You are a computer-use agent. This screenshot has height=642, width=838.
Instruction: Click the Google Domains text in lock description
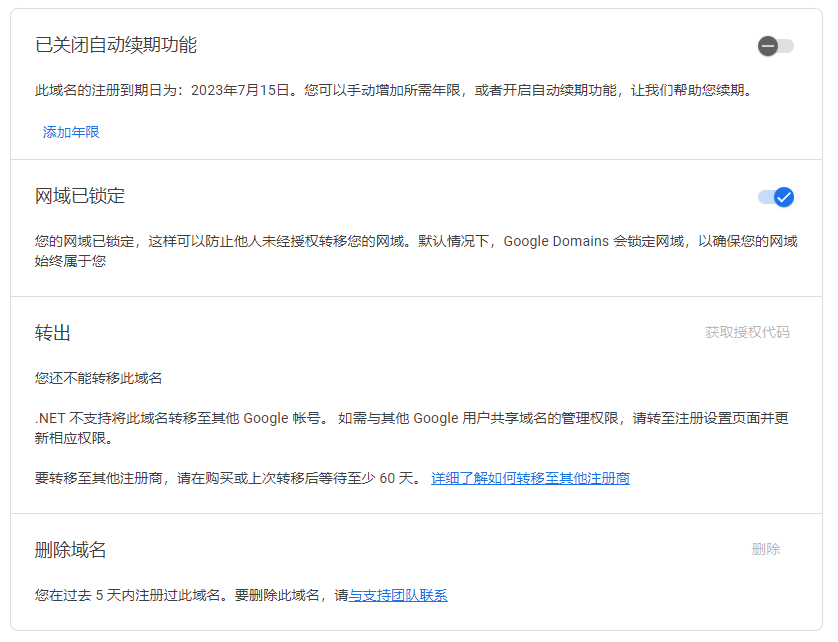pyautogui.click(x=555, y=241)
